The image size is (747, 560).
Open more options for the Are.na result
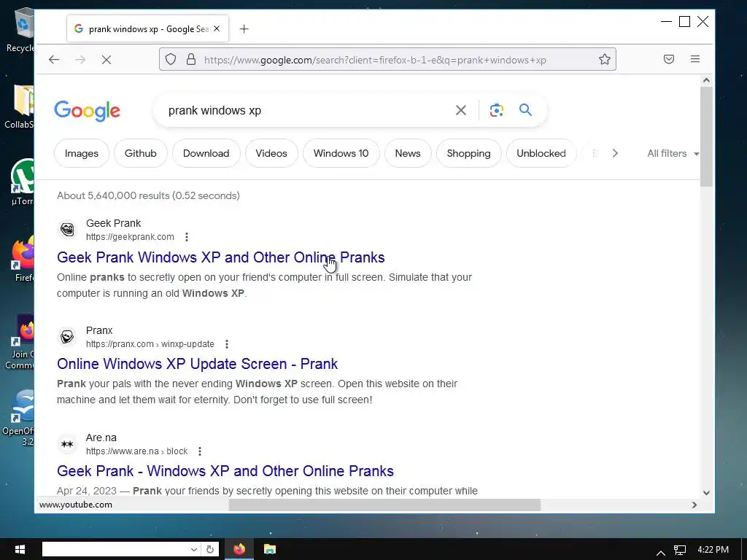[200, 451]
